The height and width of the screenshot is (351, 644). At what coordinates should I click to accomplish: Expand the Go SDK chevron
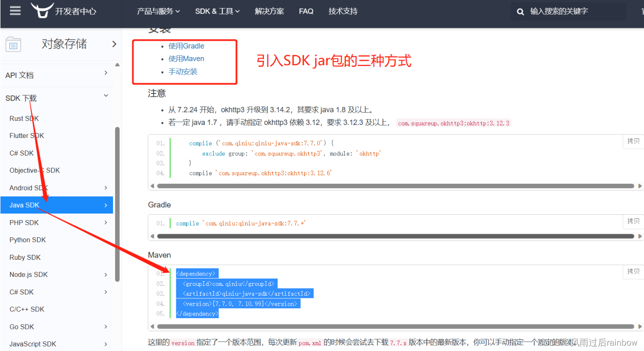106,327
